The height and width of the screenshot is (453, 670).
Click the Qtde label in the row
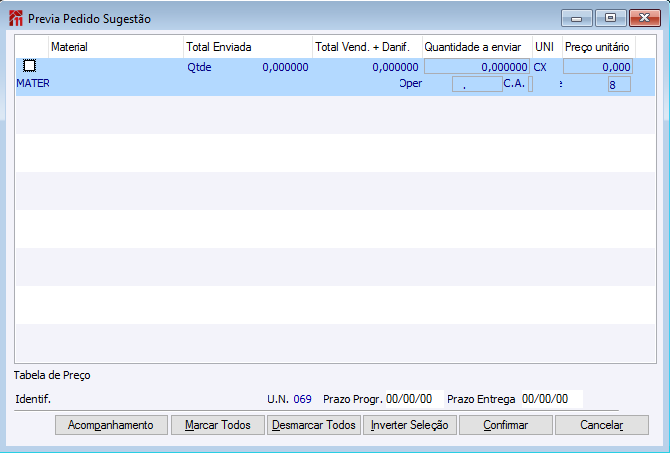click(199, 67)
